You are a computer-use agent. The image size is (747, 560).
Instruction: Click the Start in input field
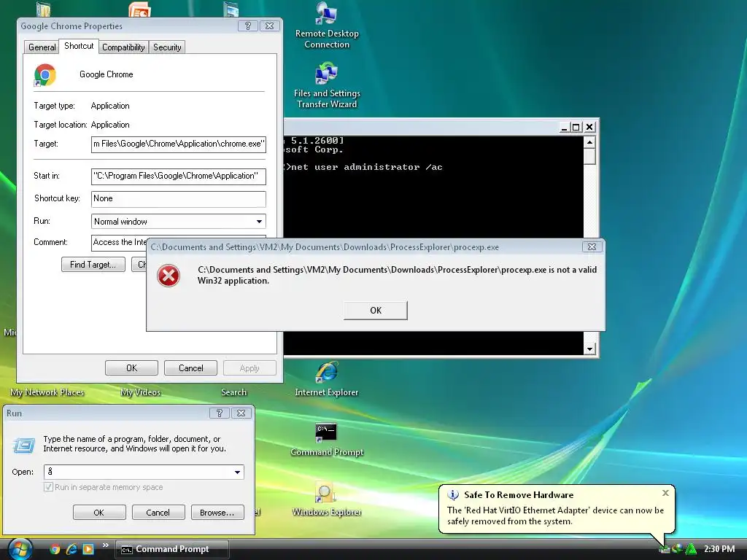coord(178,176)
